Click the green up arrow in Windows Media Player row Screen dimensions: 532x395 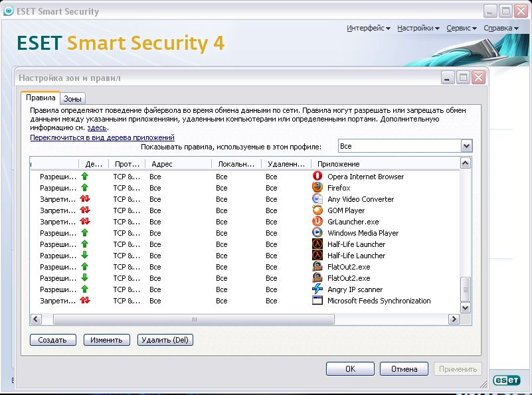click(x=84, y=232)
